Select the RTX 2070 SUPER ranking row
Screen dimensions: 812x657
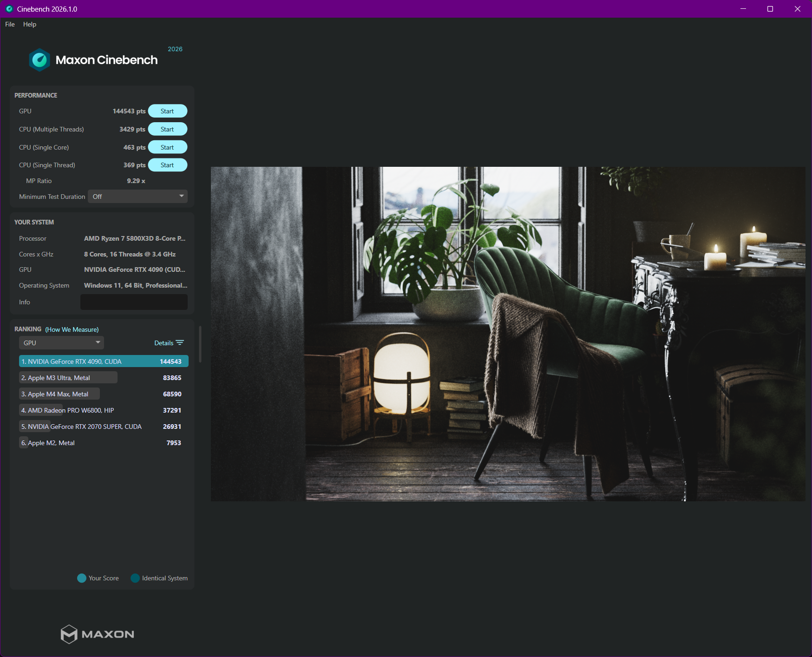click(104, 427)
